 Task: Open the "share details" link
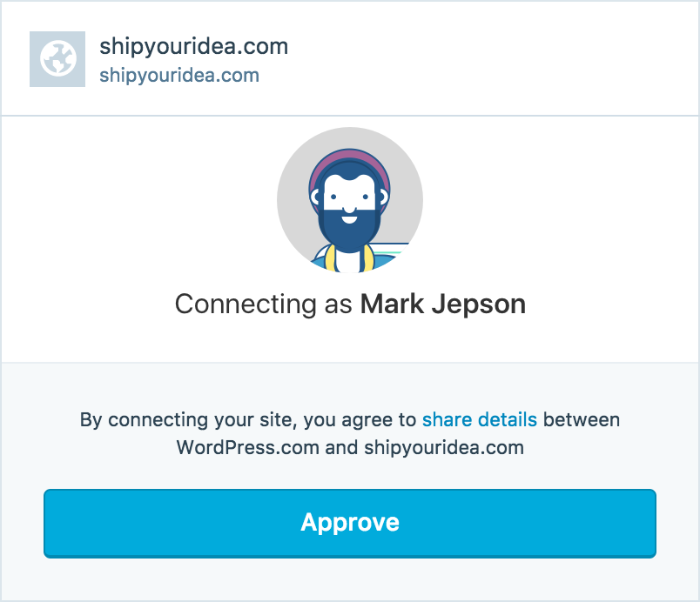point(480,420)
